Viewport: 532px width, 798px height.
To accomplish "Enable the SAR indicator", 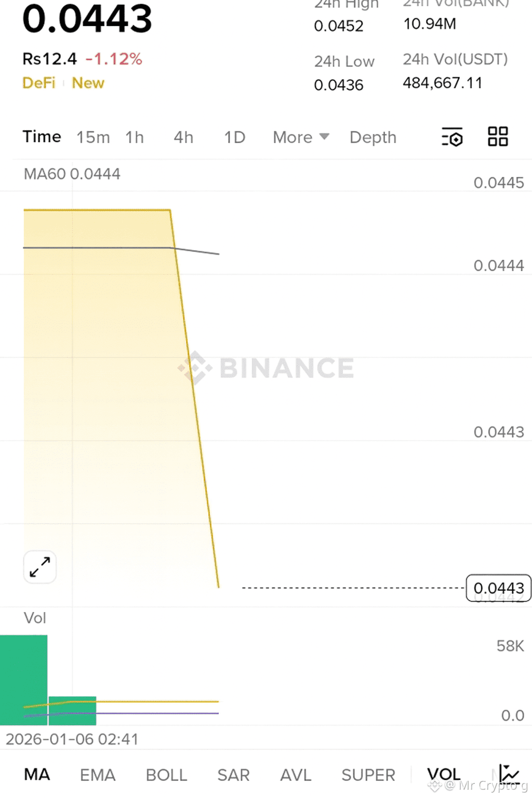I will (233, 775).
